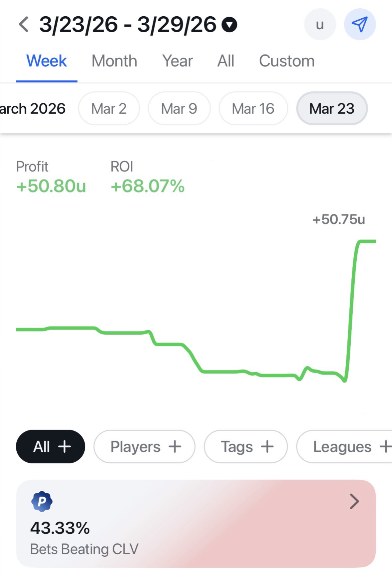Viewport: 392px width, 582px height.
Task: Open the Custom range tab
Action: coord(287,61)
